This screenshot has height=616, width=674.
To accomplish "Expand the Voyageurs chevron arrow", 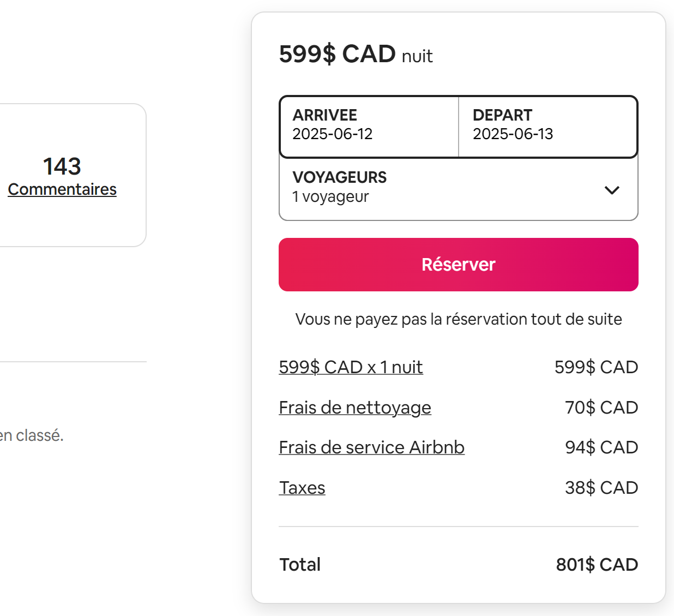I will (612, 190).
